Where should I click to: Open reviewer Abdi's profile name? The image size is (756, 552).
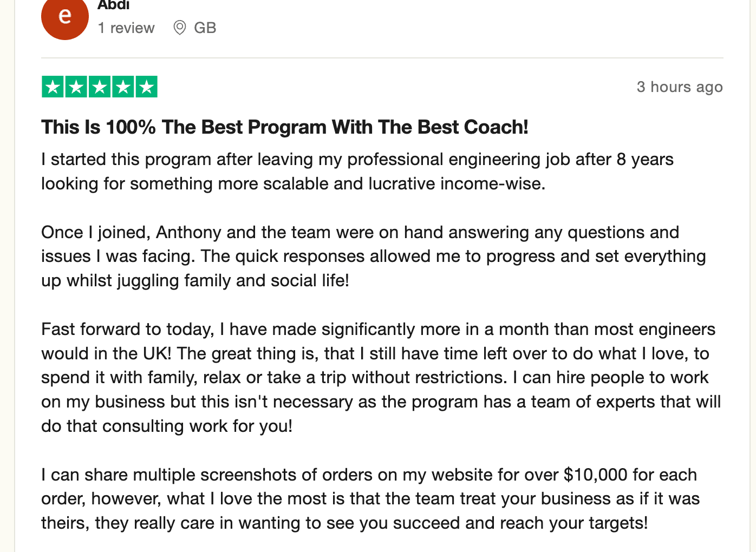click(114, 5)
